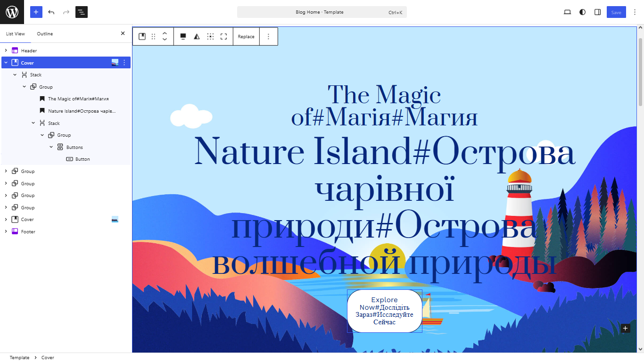The image size is (644, 362).
Task: Collapse the Group under first Stack
Action: click(24, 87)
